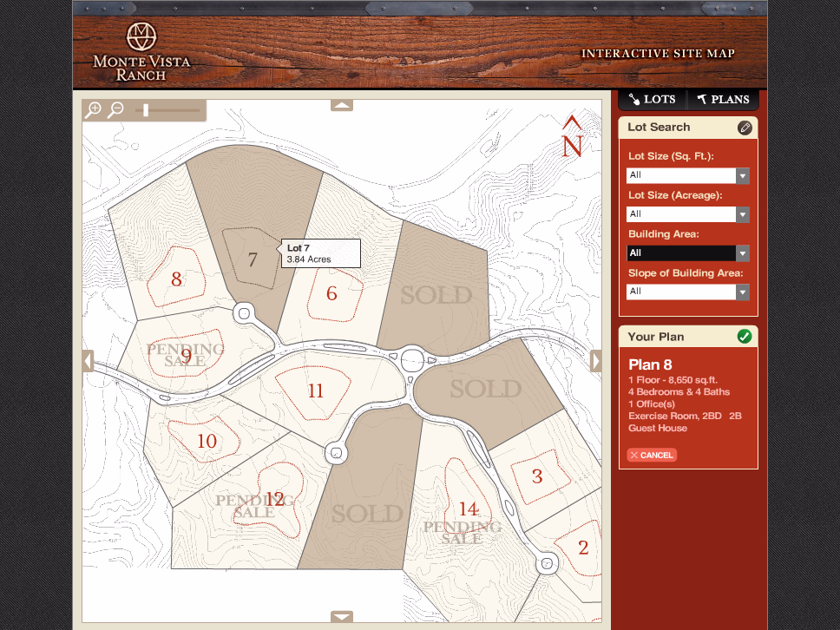840x630 pixels.
Task: Open the Slope of Building Area dropdown
Action: click(x=688, y=292)
